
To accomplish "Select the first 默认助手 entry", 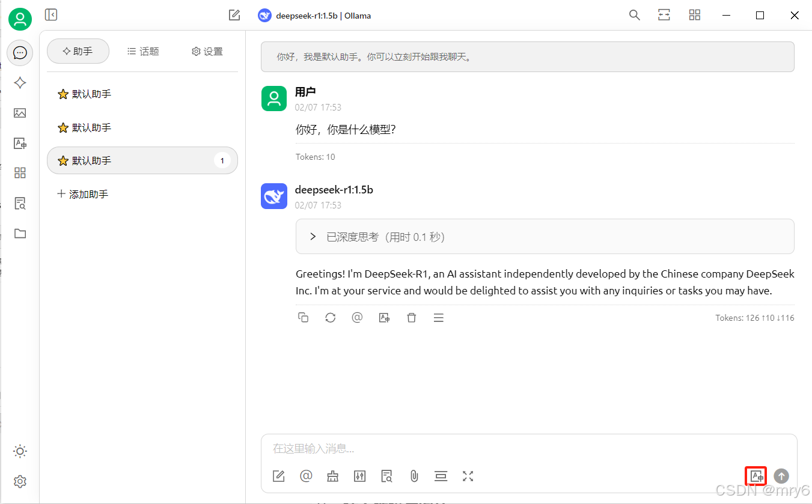I will point(142,94).
